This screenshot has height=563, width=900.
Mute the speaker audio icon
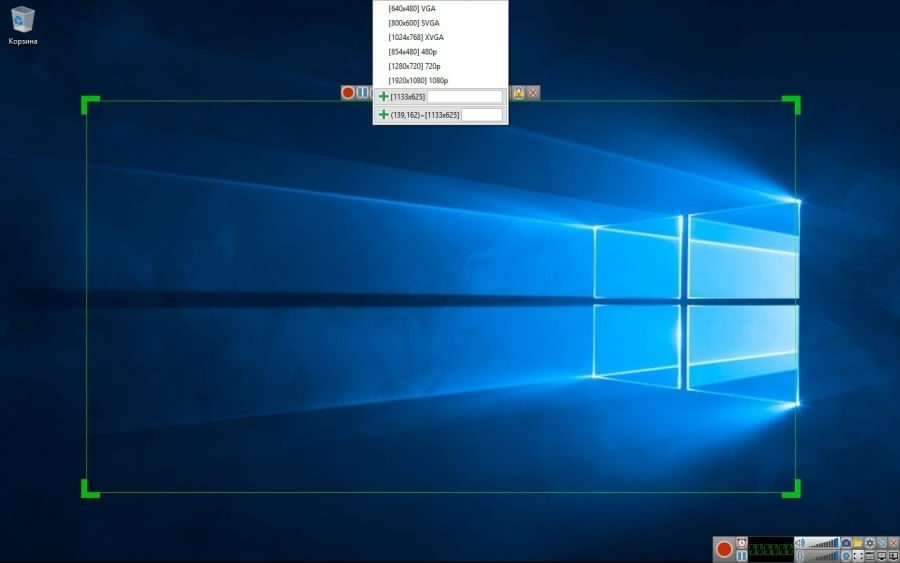799,543
